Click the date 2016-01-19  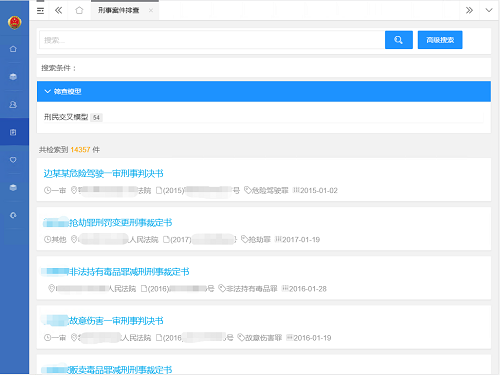point(312,338)
